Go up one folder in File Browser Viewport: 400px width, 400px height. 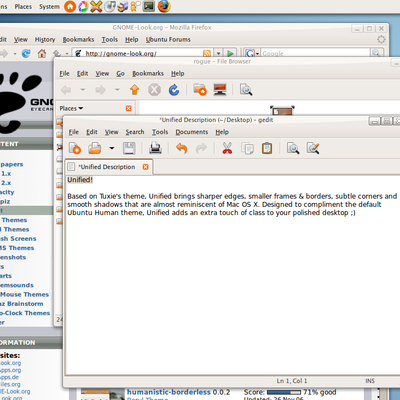[x=135, y=90]
